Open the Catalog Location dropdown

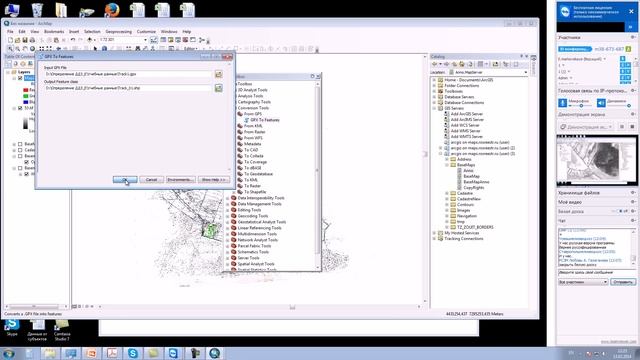click(x=526, y=72)
